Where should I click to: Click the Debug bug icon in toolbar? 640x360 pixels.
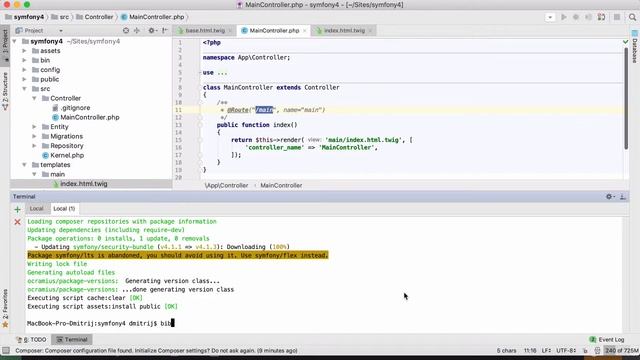pyautogui.click(x=576, y=17)
